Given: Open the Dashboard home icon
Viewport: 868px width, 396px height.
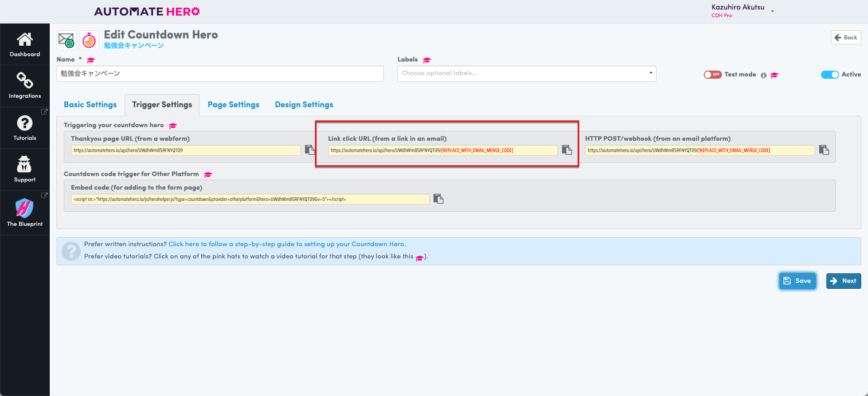Looking at the screenshot, I should (25, 39).
